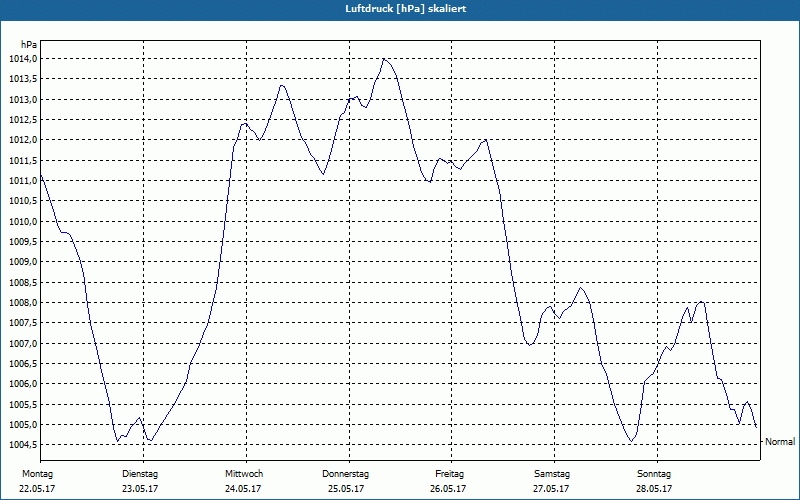Image resolution: width=800 pixels, height=500 pixels.
Task: Select the 'hPa' unit label
Action: pyautogui.click(x=29, y=45)
